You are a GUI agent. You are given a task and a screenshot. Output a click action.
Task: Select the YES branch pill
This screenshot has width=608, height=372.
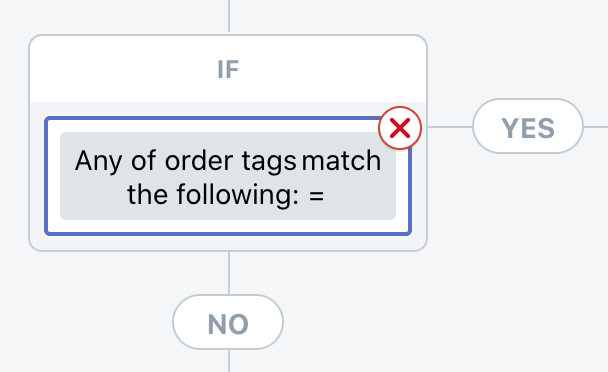tap(528, 126)
